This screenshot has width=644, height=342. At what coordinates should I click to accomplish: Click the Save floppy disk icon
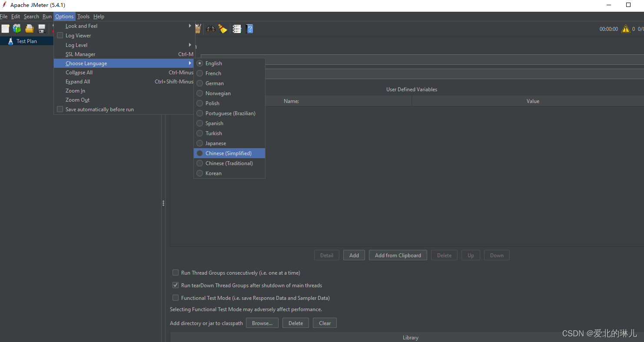[x=42, y=29]
